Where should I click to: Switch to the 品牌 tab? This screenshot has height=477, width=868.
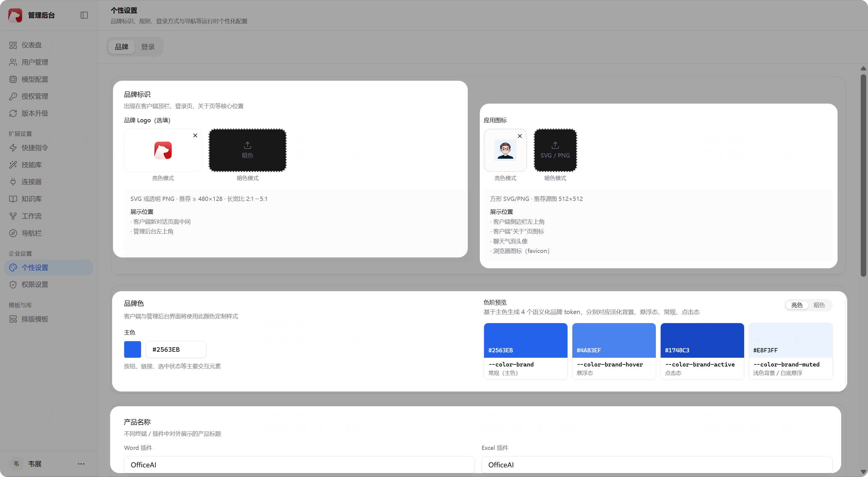(x=121, y=47)
